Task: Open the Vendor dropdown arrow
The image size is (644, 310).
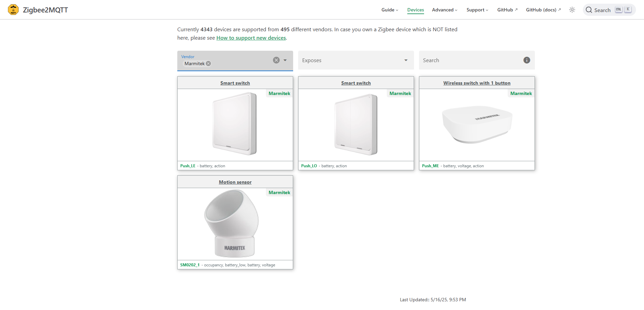Action: (285, 60)
